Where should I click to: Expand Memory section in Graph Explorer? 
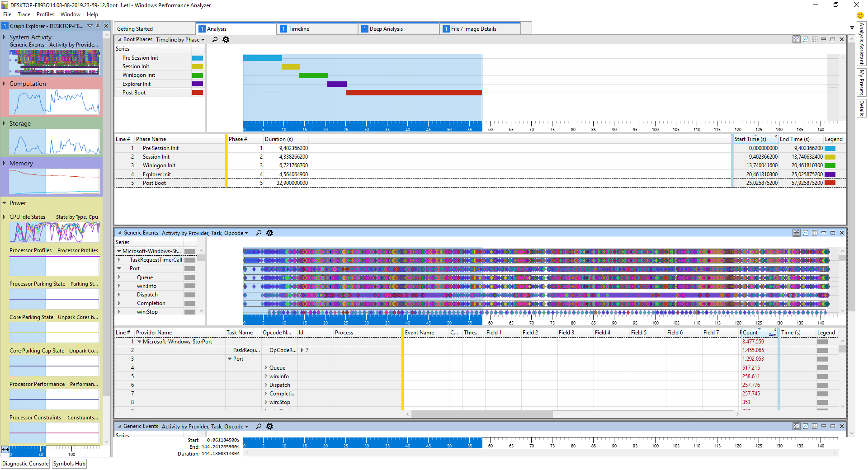pos(4,163)
